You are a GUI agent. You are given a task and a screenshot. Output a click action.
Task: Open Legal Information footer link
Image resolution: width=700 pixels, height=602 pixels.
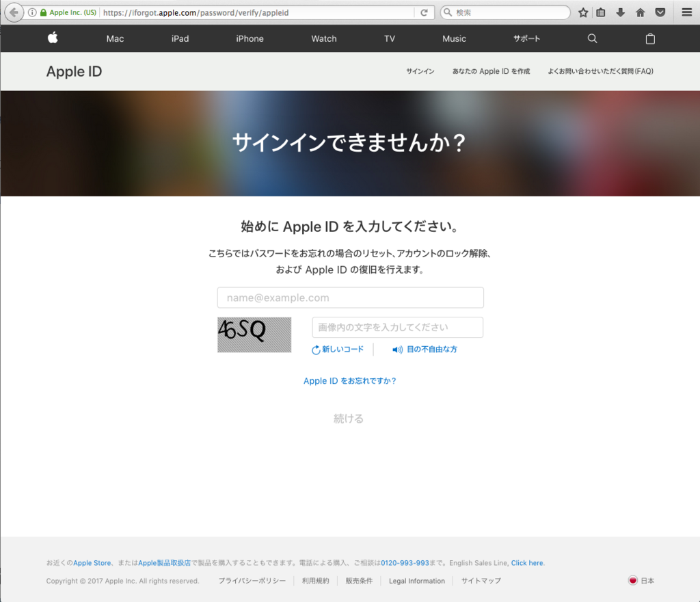coord(417,581)
